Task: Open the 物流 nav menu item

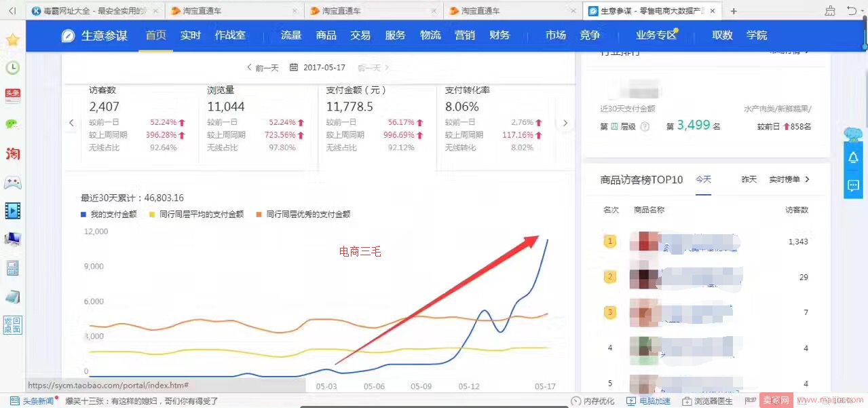Action: (430, 35)
